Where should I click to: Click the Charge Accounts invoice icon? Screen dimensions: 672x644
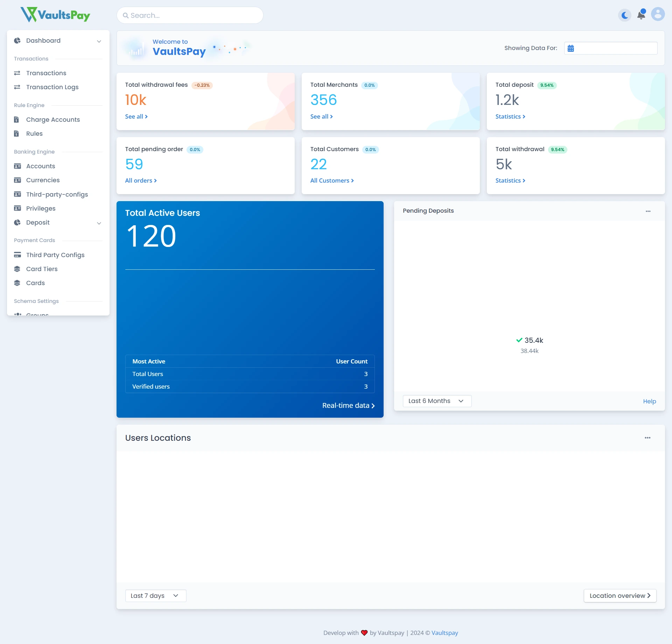click(16, 120)
